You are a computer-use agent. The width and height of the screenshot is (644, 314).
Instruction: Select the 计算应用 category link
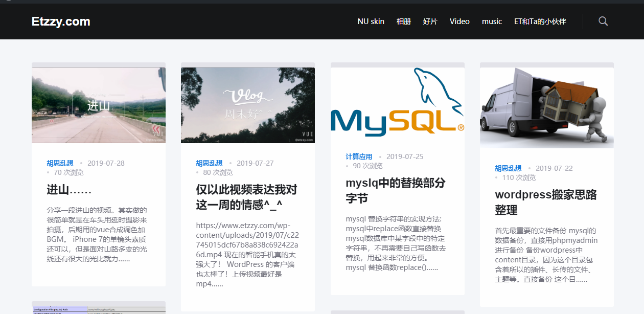click(359, 157)
